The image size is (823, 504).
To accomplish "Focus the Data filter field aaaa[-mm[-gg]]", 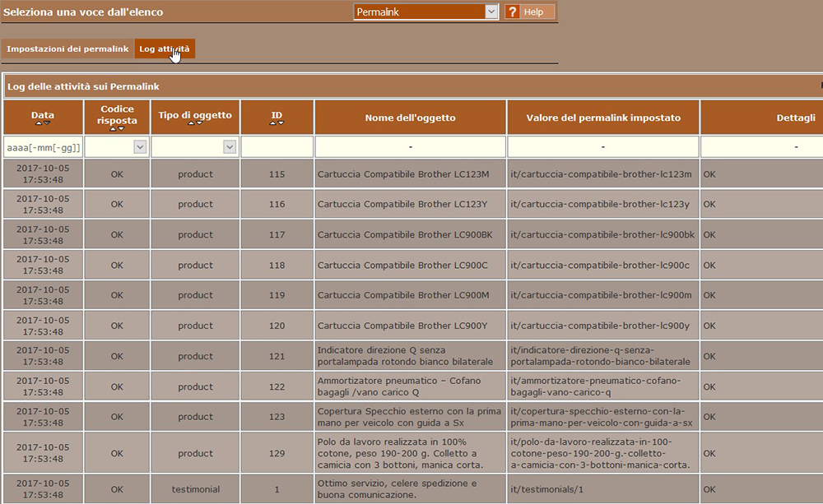I will pyautogui.click(x=43, y=147).
